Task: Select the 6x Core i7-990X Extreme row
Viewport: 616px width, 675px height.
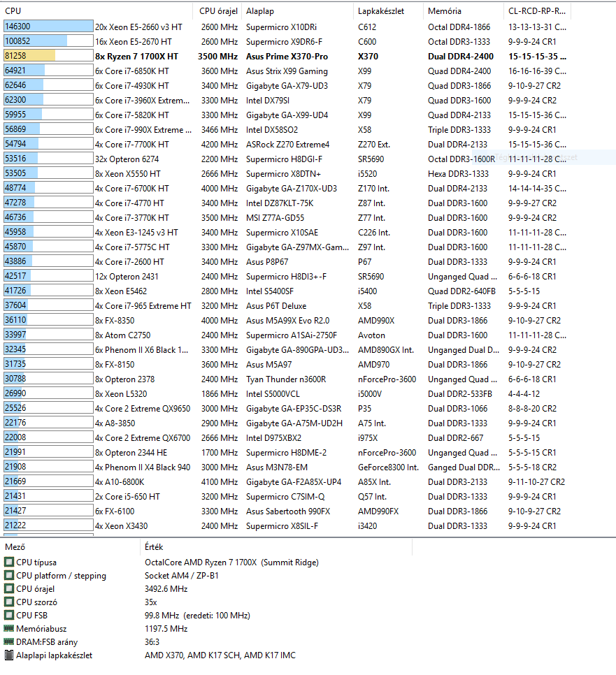Action: point(287,129)
